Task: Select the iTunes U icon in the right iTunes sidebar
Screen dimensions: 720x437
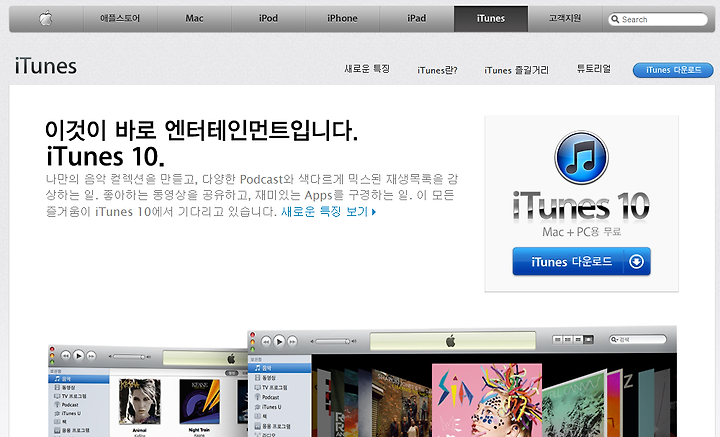Action: pyautogui.click(x=258, y=407)
